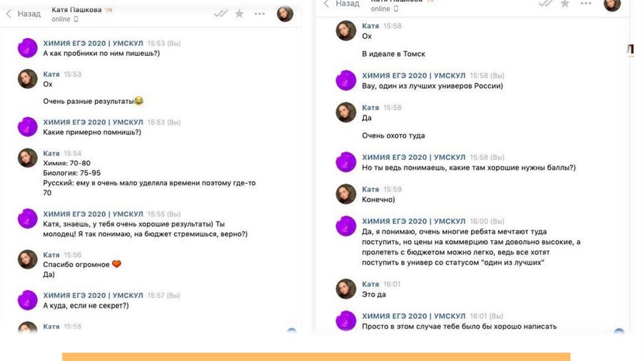Click double-checkmark icon in right chat header

click(545, 4)
